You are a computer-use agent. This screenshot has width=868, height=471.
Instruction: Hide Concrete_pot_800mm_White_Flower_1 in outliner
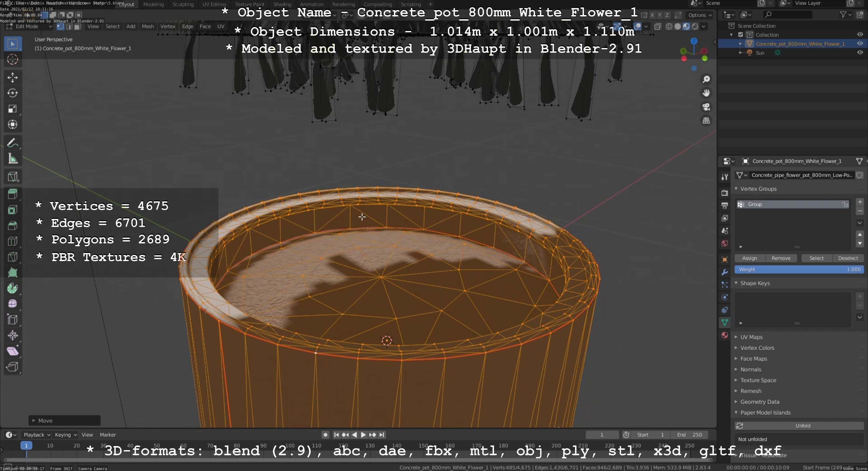859,44
